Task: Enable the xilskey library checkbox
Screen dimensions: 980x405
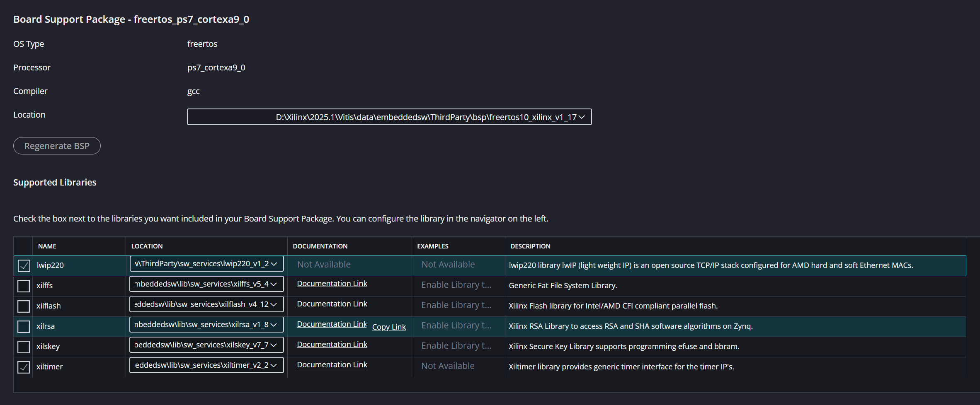Action: coord(24,347)
